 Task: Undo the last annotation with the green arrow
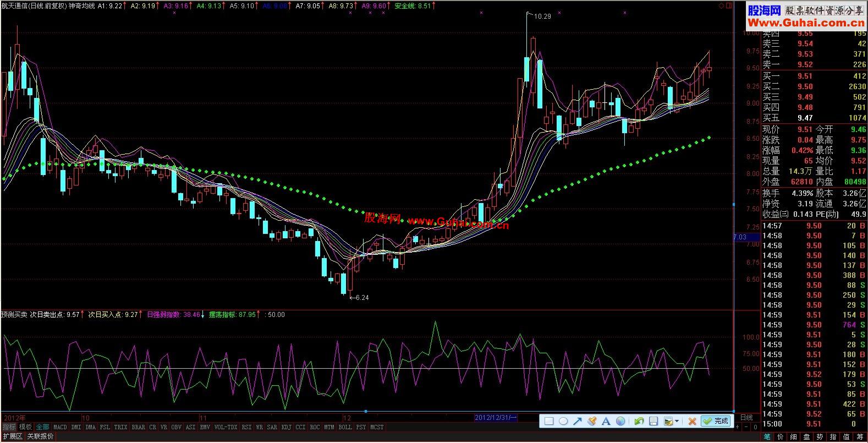click(639, 421)
